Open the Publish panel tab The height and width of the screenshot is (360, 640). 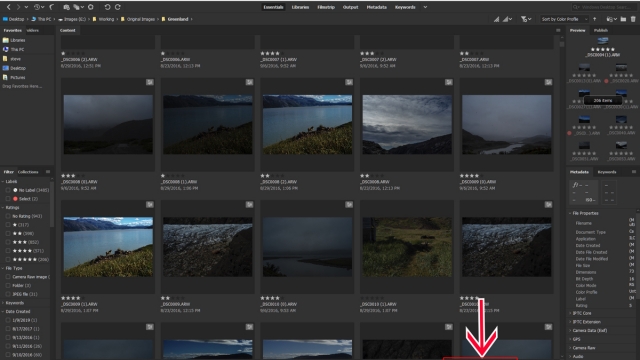pyautogui.click(x=600, y=30)
